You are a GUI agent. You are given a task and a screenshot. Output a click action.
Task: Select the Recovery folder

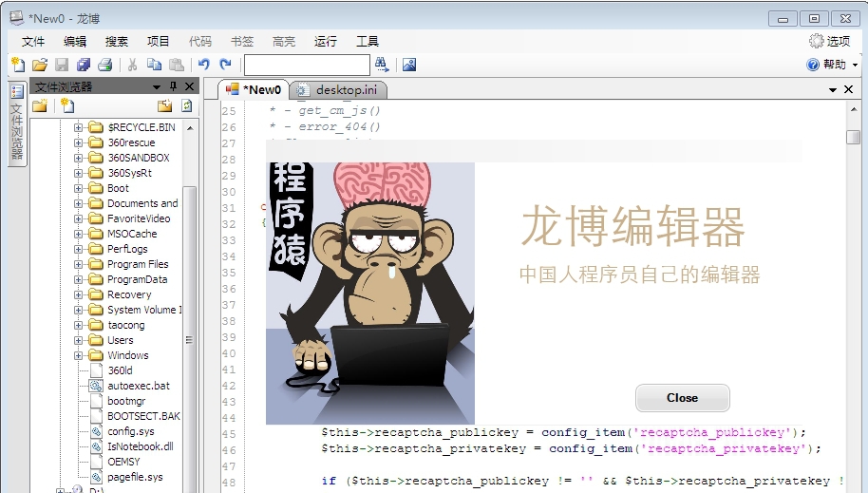(129, 294)
